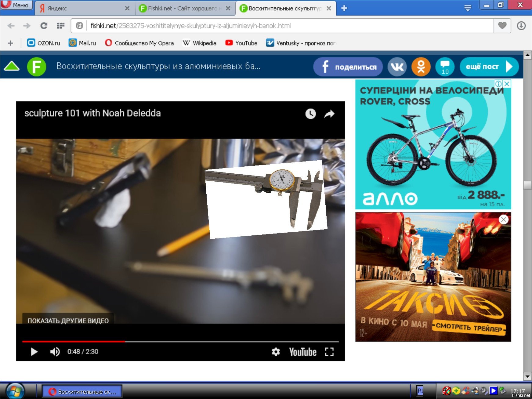532x399 pixels.
Task: Click the Watch Later clock icon
Action: (310, 114)
